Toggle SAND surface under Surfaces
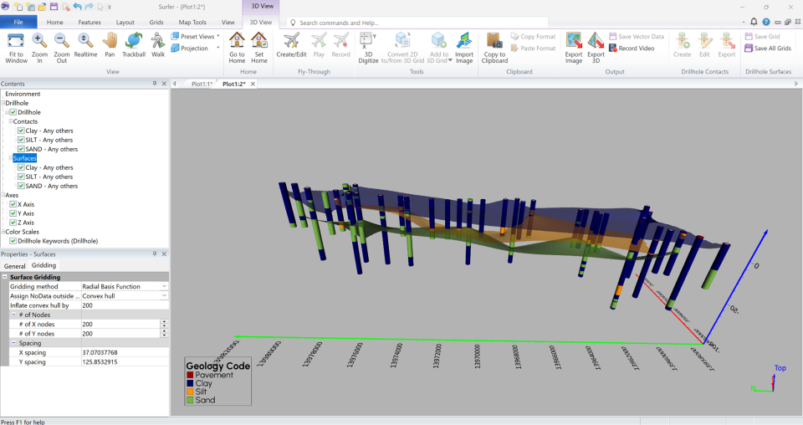Viewport: 803px width, 425px height. (21, 186)
